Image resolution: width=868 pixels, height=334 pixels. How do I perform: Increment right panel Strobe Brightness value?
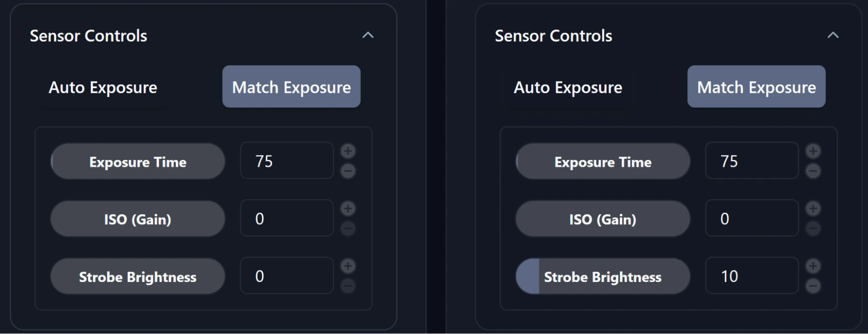[x=813, y=265]
